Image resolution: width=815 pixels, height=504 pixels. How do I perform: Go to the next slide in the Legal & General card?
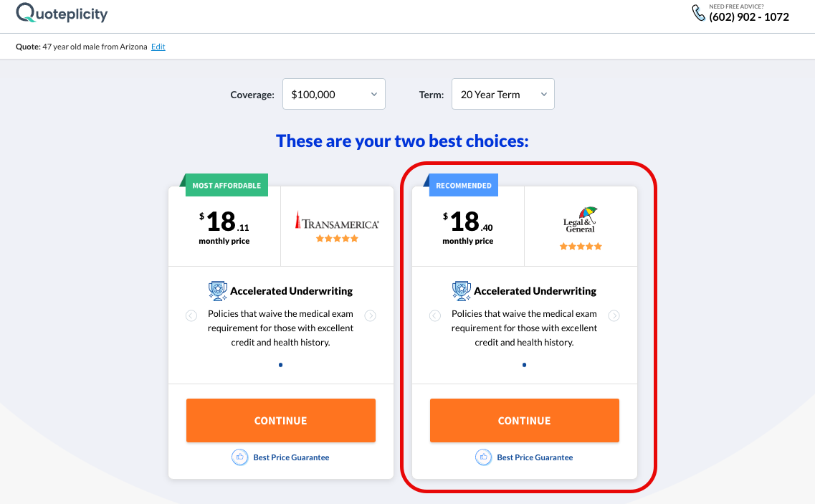(614, 315)
